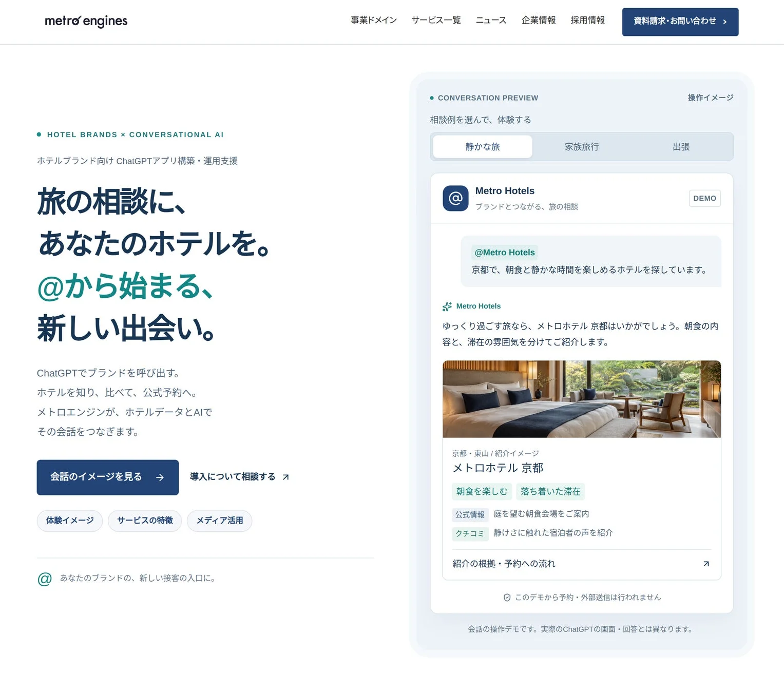784x693 pixels.
Task: Go to ニュース page
Action: coord(491,20)
